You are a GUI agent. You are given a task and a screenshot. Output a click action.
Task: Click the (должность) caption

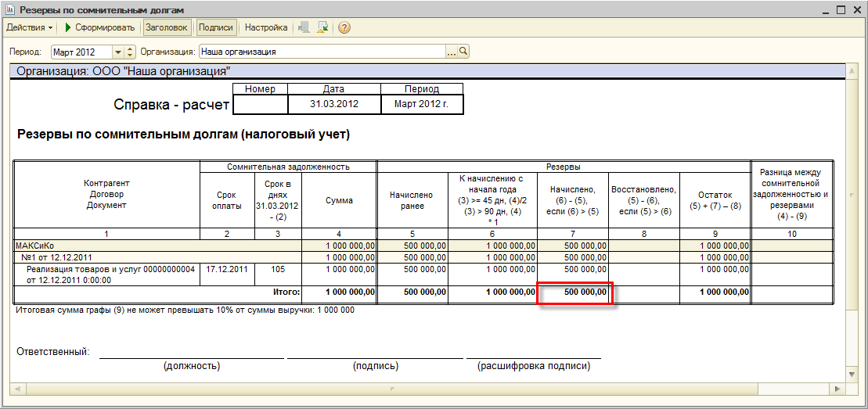[x=192, y=366]
